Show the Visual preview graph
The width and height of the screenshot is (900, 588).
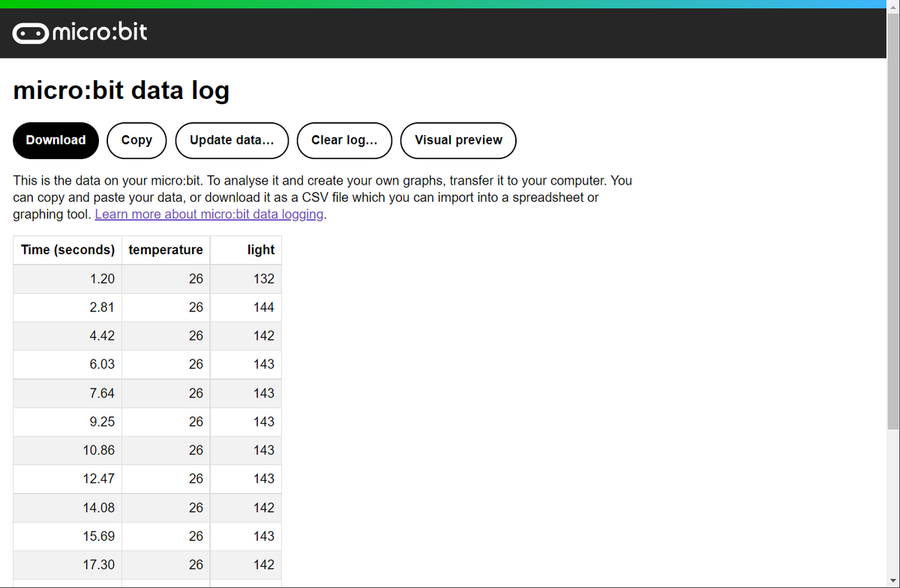pyautogui.click(x=458, y=140)
